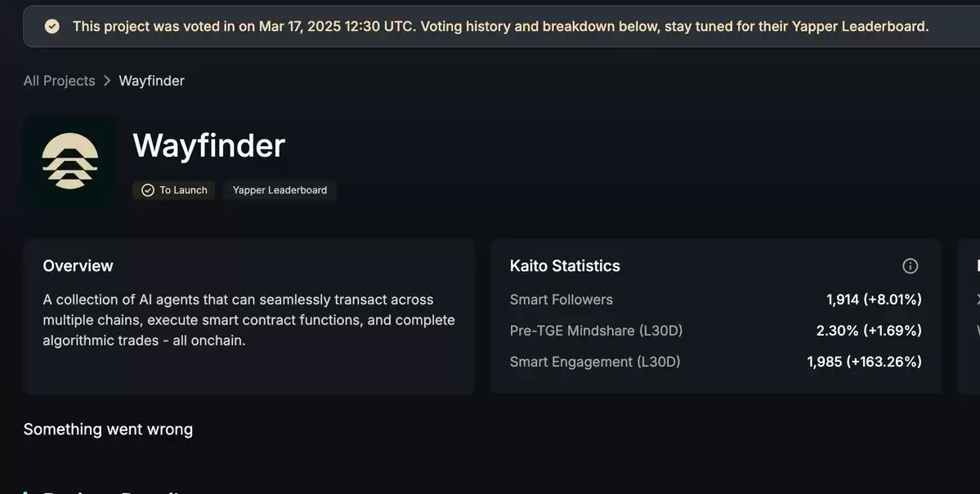Screen dimensions: 980x494
Task: Click the Kaito Statistics info icon
Action: pyautogui.click(x=910, y=266)
